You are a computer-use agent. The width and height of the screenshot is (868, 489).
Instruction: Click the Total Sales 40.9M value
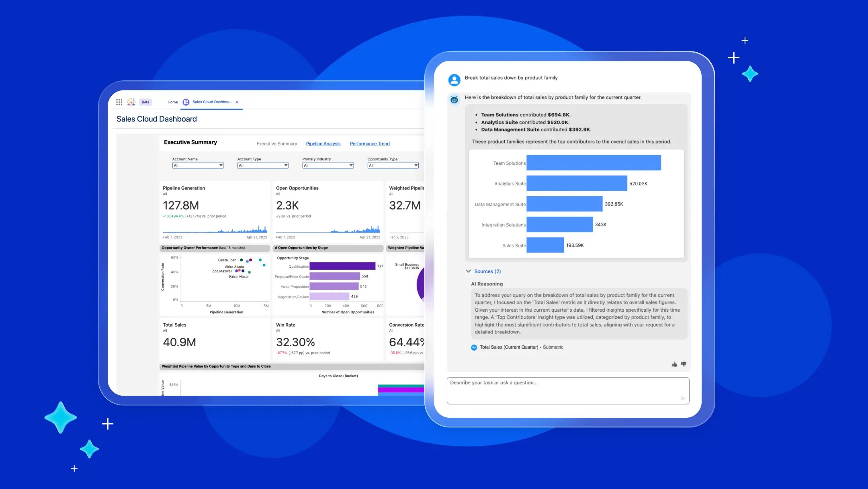click(179, 342)
